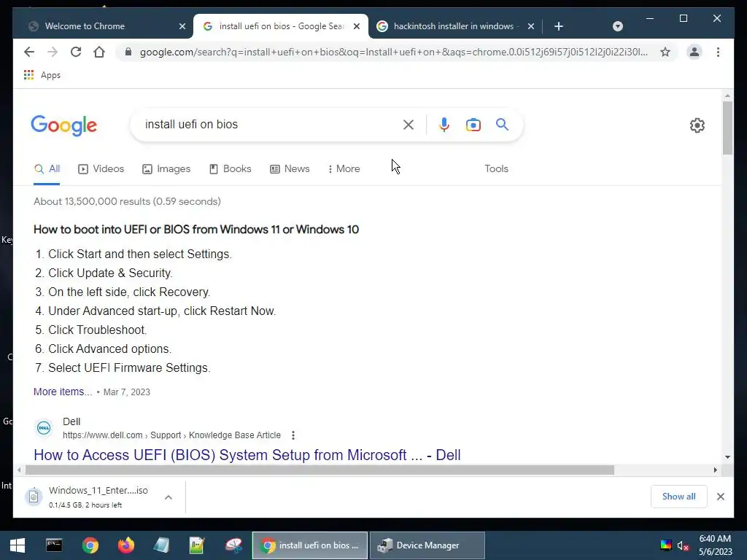Close the downloads bar
The width and height of the screenshot is (747, 560).
720,496
